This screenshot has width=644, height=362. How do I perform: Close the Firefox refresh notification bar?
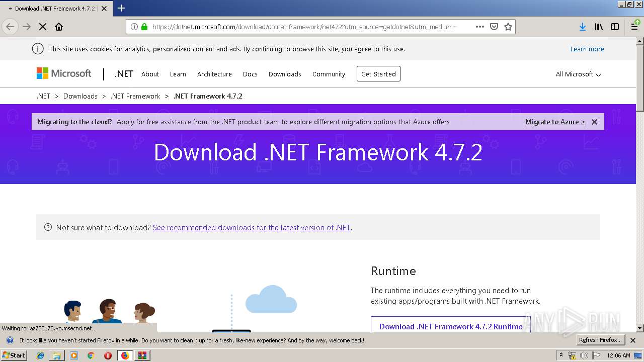coord(633,340)
